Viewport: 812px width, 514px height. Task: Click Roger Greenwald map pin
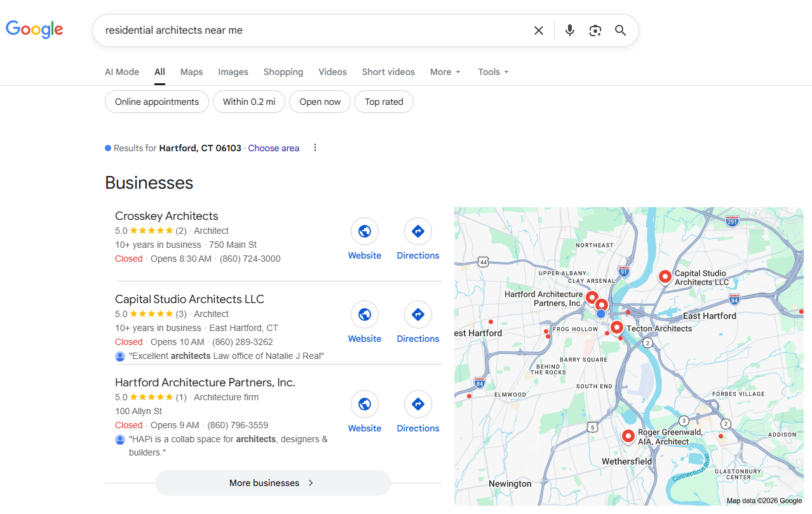click(x=628, y=436)
